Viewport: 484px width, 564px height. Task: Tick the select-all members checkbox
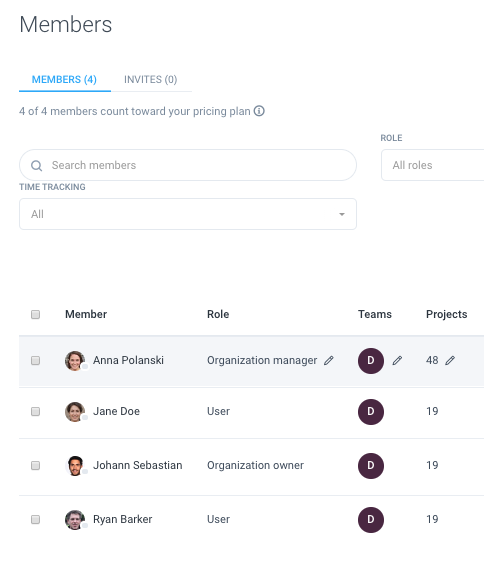pos(35,314)
